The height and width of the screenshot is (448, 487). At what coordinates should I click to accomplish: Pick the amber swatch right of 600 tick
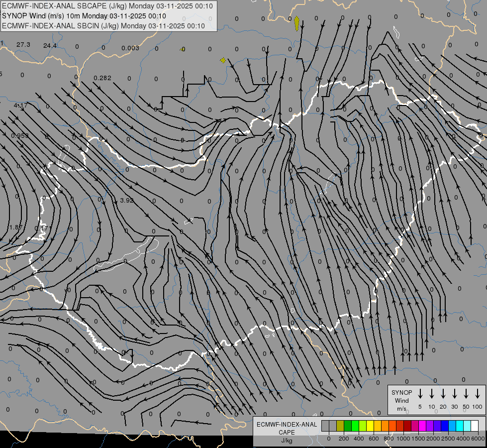(x=378, y=426)
